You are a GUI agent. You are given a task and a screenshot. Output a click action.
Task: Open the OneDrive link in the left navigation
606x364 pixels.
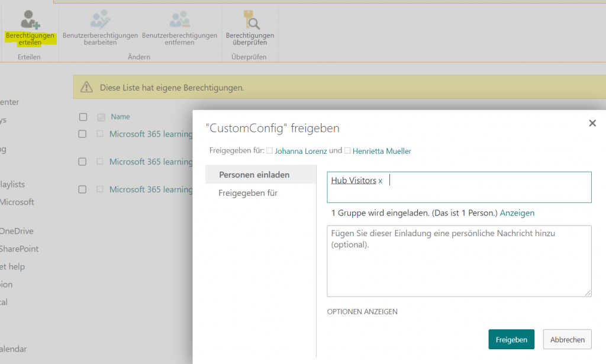click(x=17, y=231)
